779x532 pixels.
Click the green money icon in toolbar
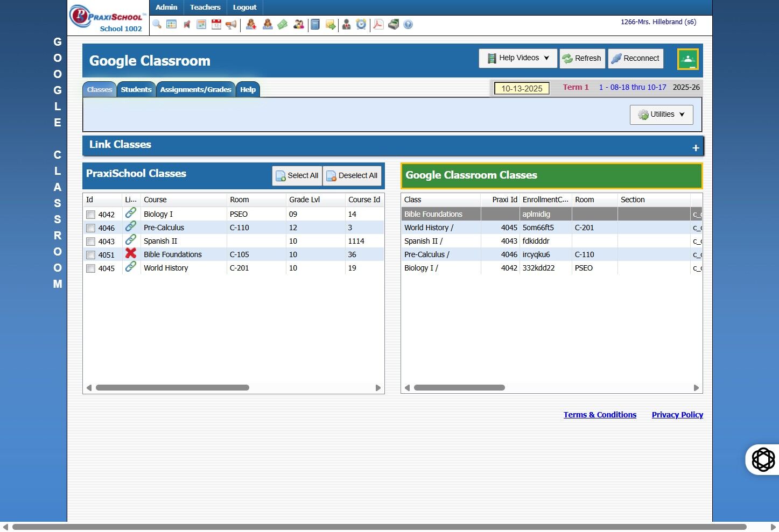tap(283, 24)
